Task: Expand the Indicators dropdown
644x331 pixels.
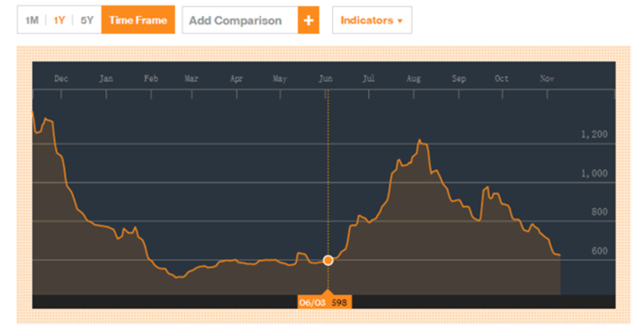Action: (373, 20)
